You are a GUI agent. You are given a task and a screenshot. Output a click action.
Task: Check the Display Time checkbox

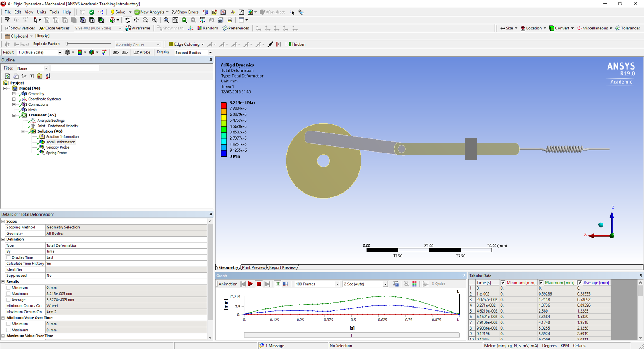tap(8, 257)
